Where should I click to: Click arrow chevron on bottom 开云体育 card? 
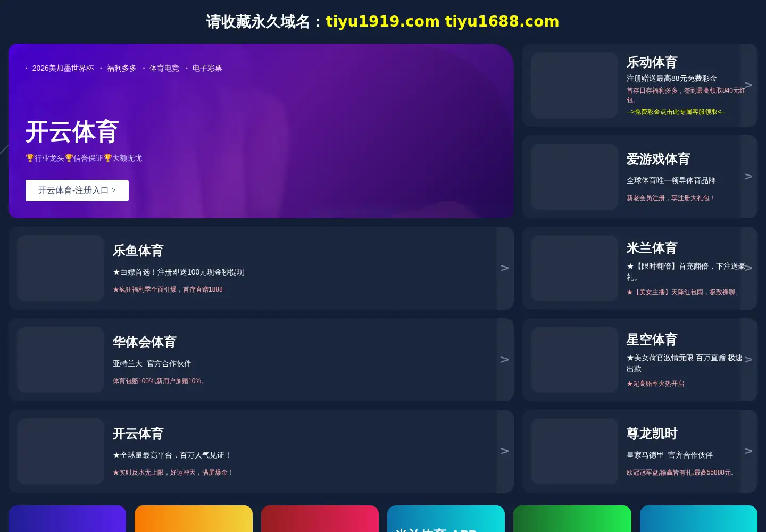coord(505,451)
